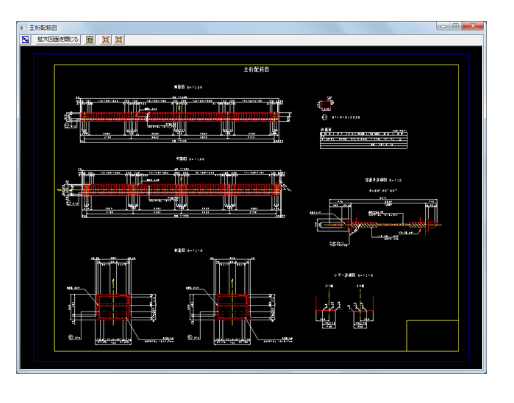Click the second yellow-square red-corner fit icon
Screen dimensions: 514x403
(x=119, y=40)
